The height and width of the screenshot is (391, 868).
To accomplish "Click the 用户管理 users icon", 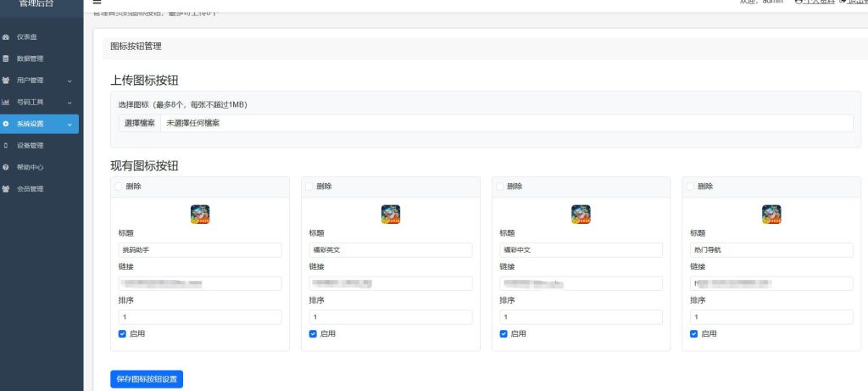I will point(6,81).
